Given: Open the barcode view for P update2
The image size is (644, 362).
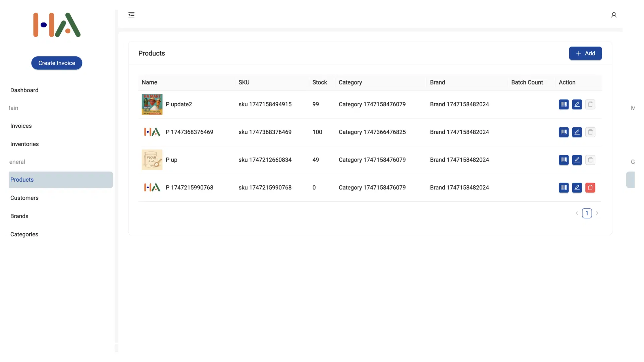Looking at the screenshot, I should [x=563, y=104].
